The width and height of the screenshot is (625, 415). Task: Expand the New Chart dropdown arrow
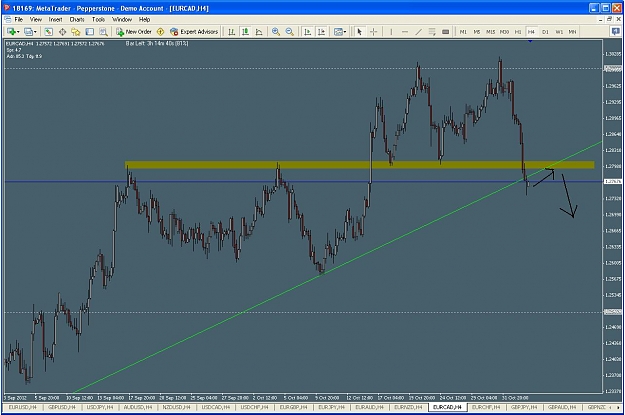tap(18, 32)
